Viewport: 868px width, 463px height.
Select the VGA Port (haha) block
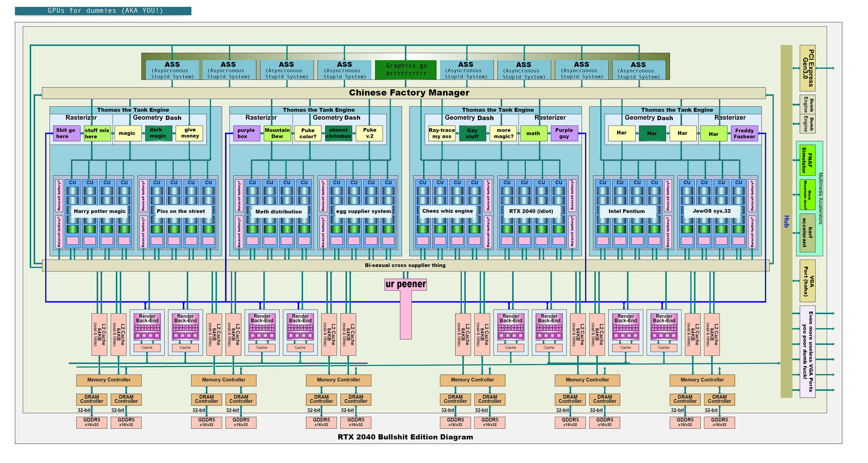pyautogui.click(x=807, y=281)
